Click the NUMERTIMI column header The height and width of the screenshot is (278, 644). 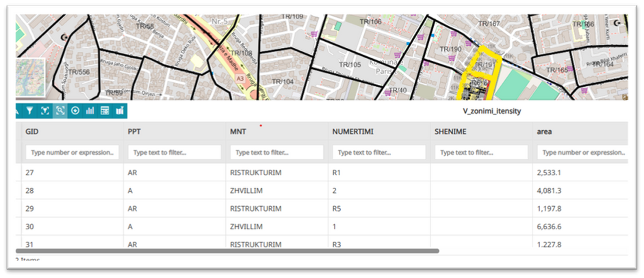[353, 132]
